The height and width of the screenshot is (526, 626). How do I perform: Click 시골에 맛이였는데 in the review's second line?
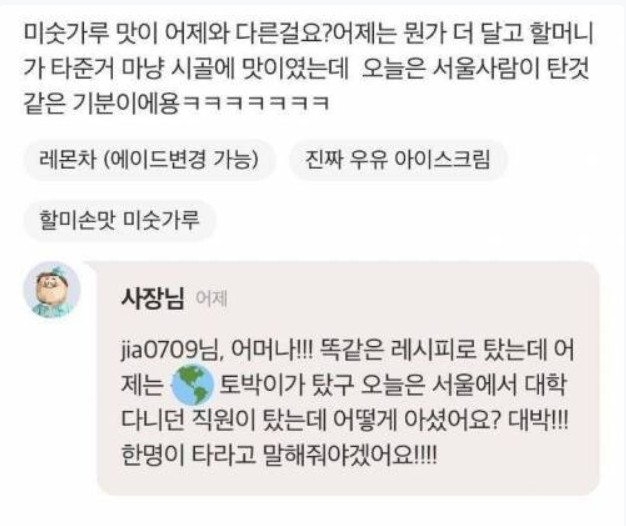click(x=260, y=68)
